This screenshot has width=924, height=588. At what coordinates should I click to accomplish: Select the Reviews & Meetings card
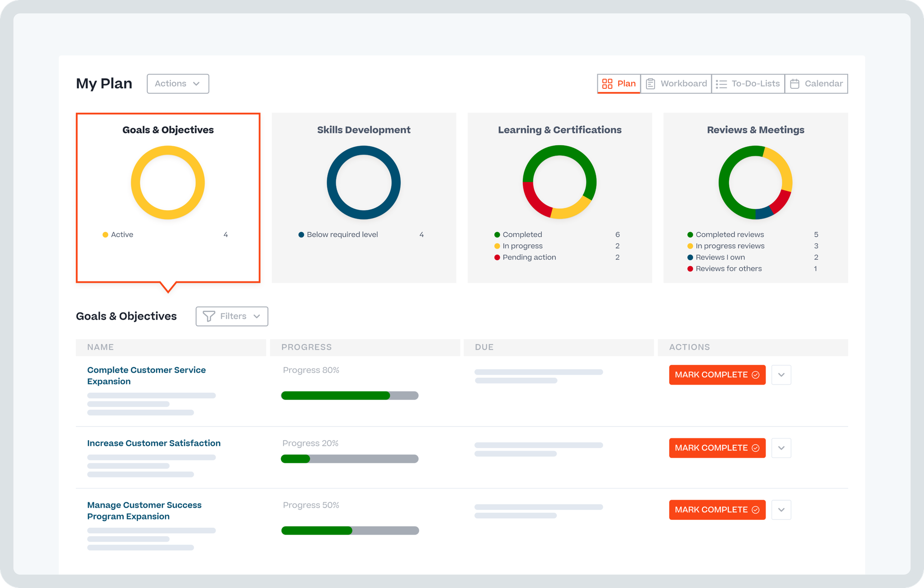(755, 198)
